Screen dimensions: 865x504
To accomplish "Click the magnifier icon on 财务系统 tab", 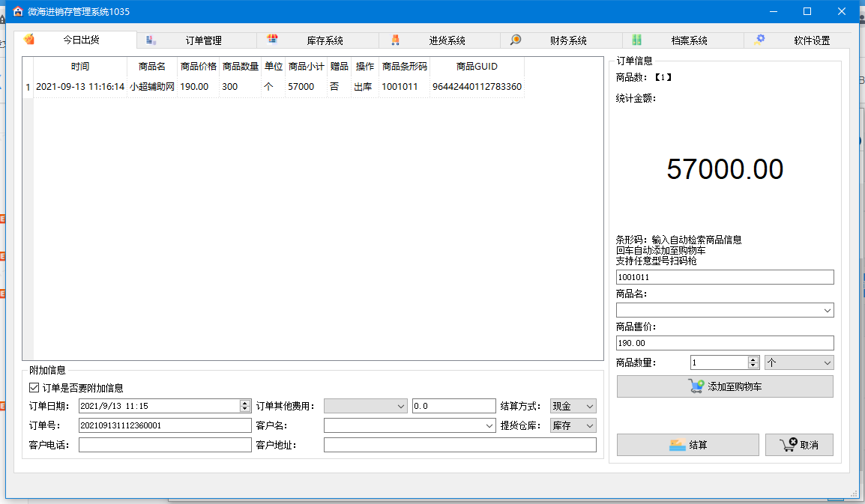I will 515,40.
